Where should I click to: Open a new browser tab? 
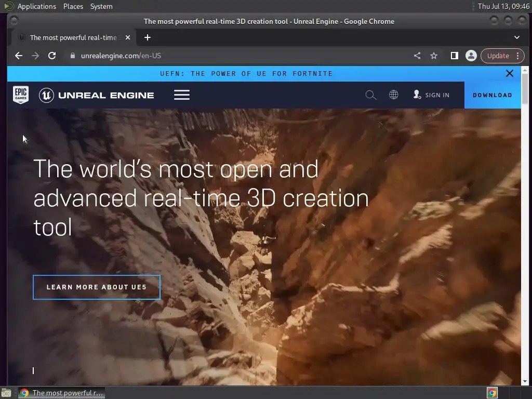coord(147,37)
